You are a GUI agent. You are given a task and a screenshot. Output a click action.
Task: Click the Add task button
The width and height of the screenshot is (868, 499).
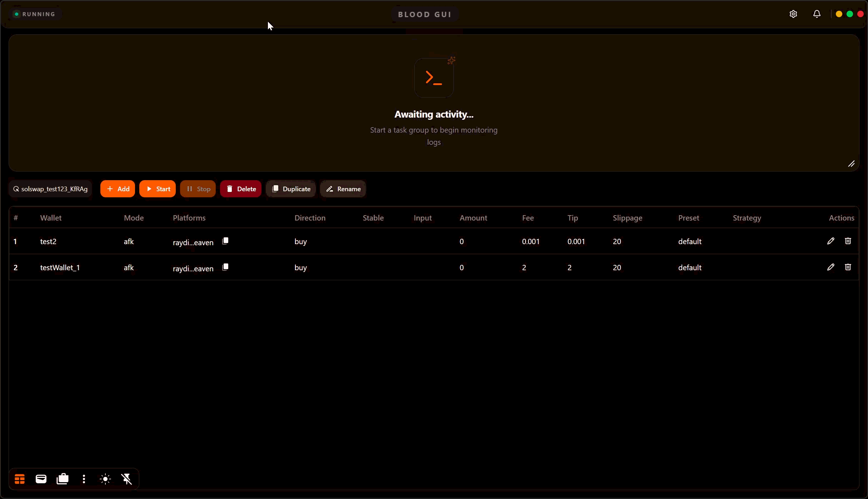118,189
